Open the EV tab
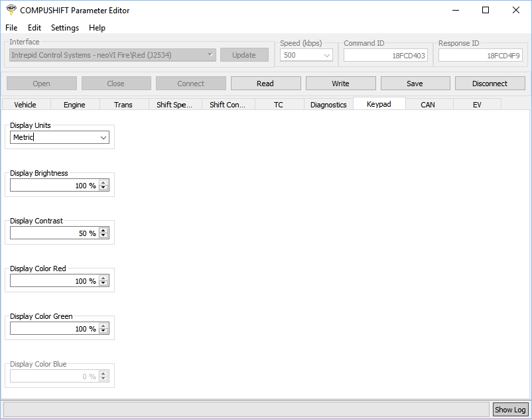The image size is (532, 419). (477, 105)
